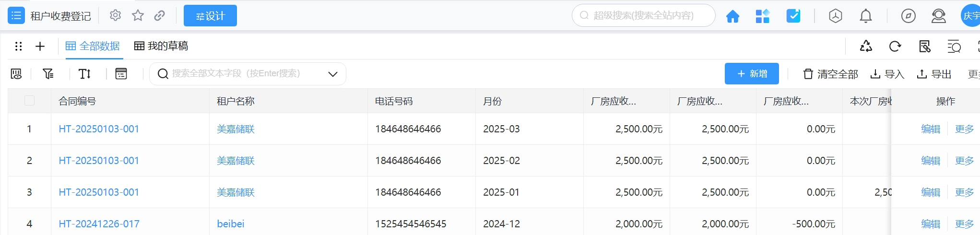Click 编辑 for the second row
This screenshot has width=980, height=235.
pyautogui.click(x=931, y=161)
